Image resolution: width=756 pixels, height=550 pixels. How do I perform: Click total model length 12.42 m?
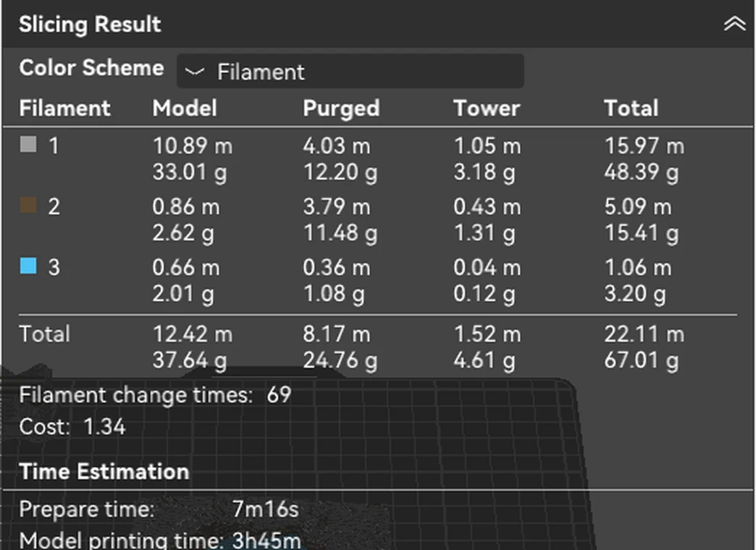tap(193, 334)
